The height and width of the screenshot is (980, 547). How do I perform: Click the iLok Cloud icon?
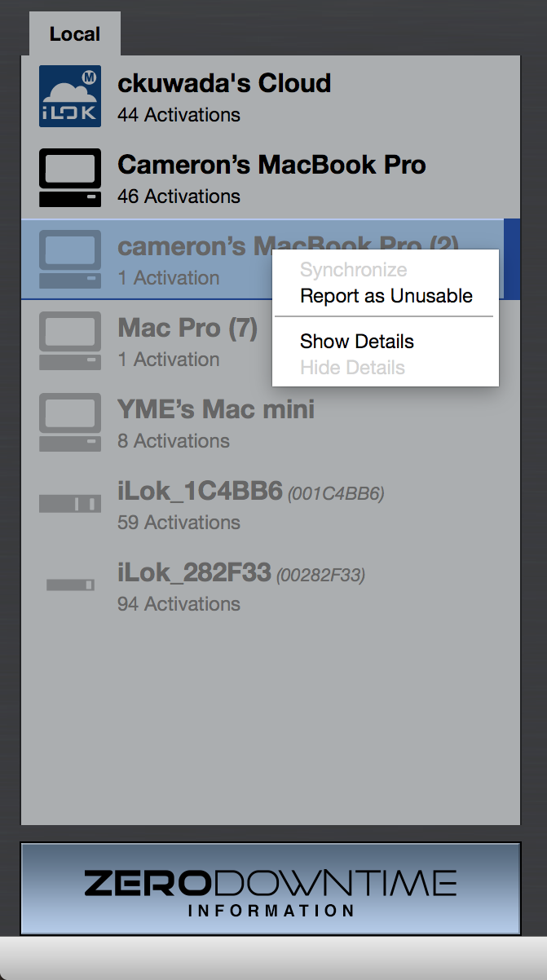coord(70,96)
